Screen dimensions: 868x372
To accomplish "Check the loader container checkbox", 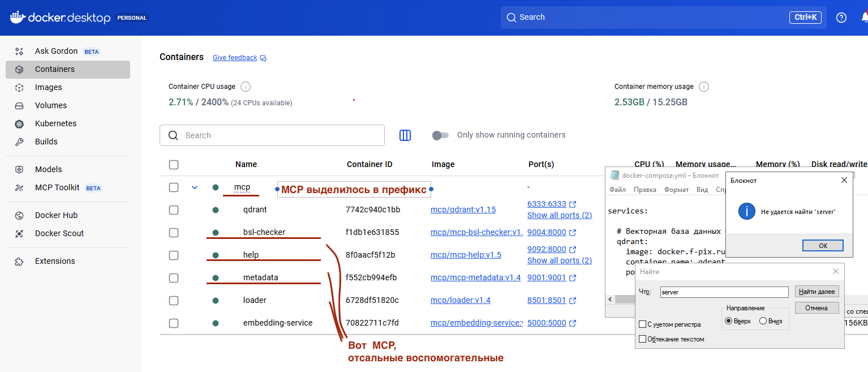I will click(x=174, y=301).
